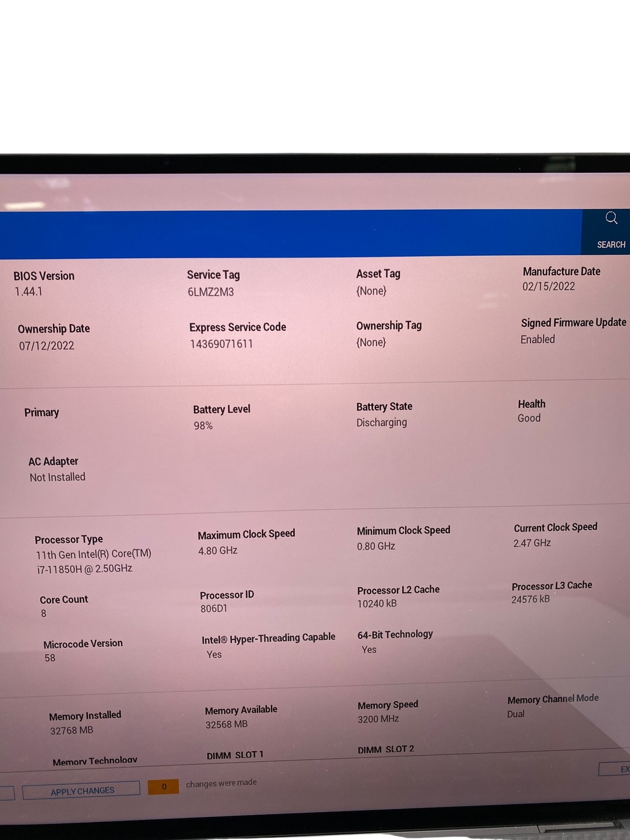Select processor i7-11850H @ 2.50GHz text

click(x=85, y=569)
